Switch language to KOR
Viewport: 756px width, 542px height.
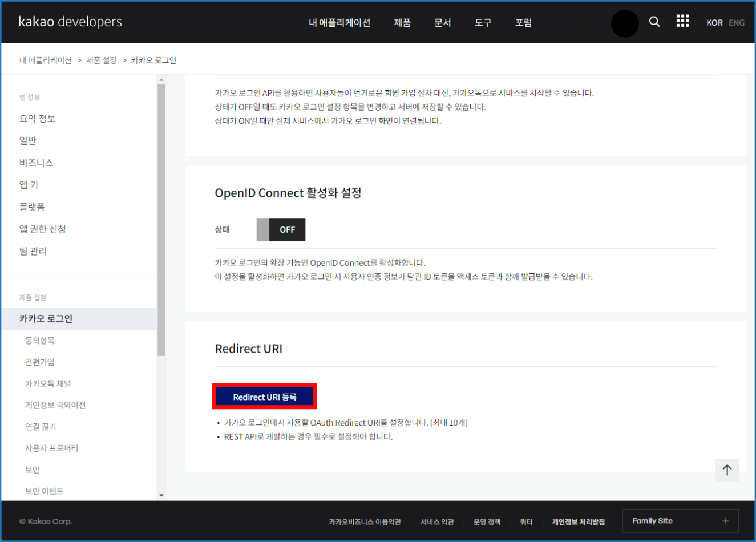(714, 23)
